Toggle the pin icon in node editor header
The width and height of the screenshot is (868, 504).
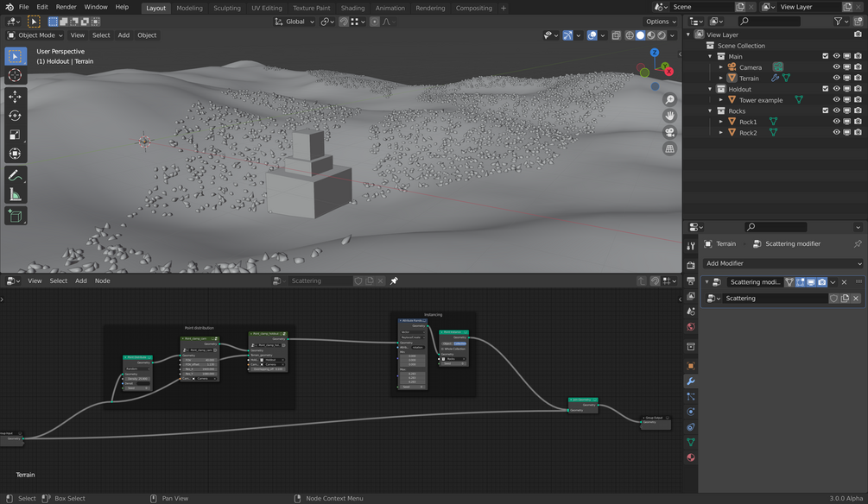[394, 281]
